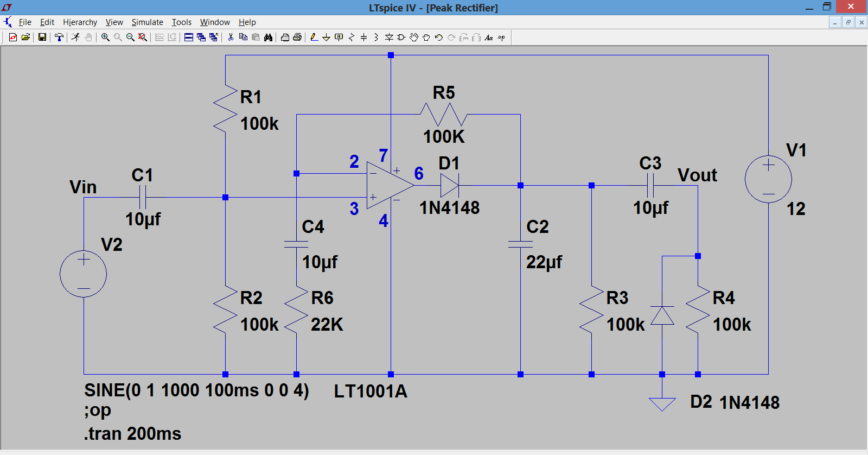
Task: Click the LT1001A op-amp label
Action: (x=371, y=391)
